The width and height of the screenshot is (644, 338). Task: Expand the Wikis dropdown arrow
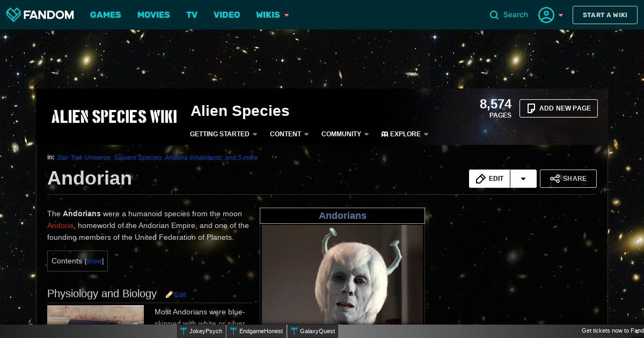(287, 15)
